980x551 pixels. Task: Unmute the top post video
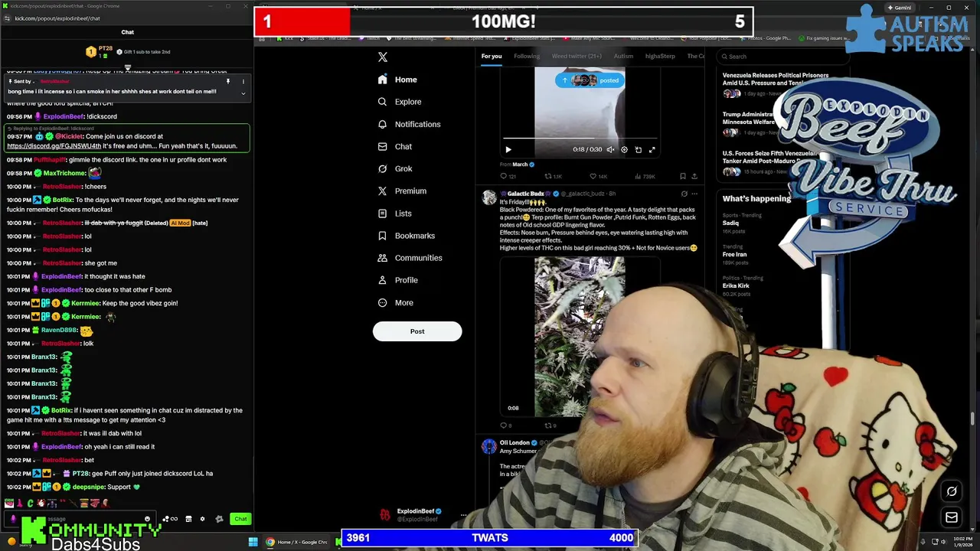[610, 150]
